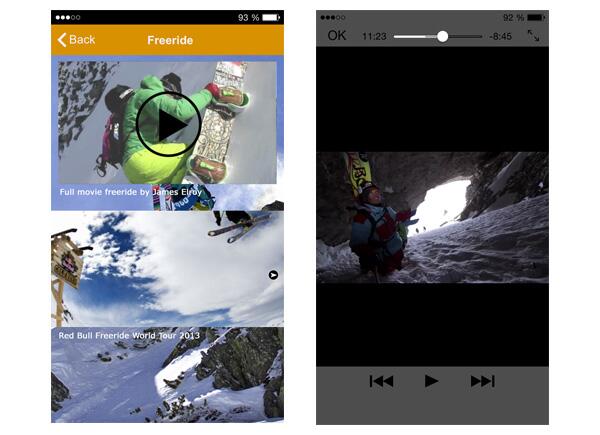Select 'Red Bull Freeride World Tour 2013' caption
Viewport: 600px width, 435px height.
pos(129,336)
